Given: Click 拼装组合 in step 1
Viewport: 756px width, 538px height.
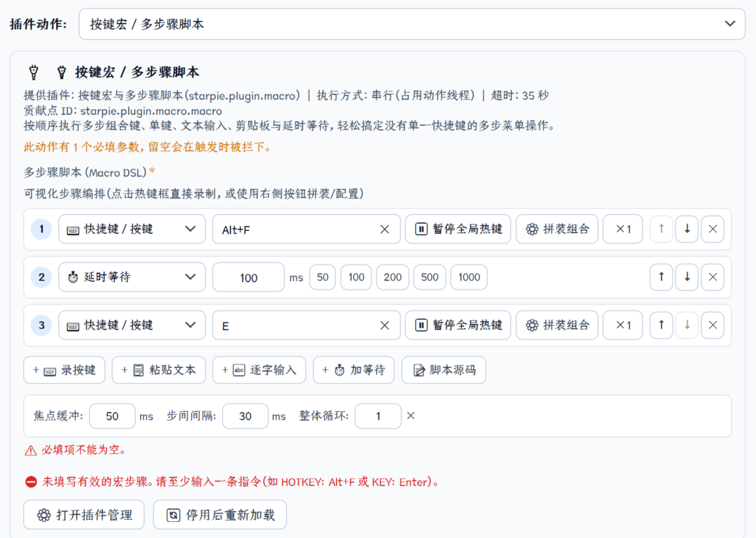Looking at the screenshot, I should pos(557,229).
